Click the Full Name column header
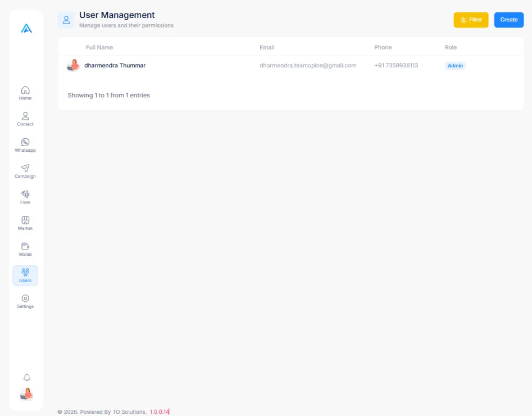The width and height of the screenshot is (532, 416). tap(99, 48)
